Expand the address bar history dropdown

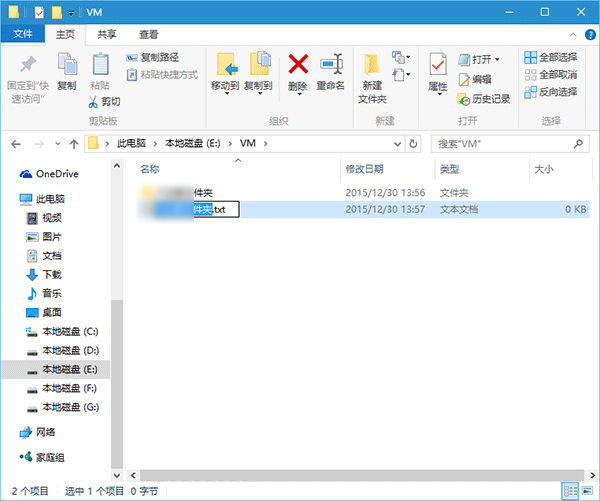[x=398, y=144]
